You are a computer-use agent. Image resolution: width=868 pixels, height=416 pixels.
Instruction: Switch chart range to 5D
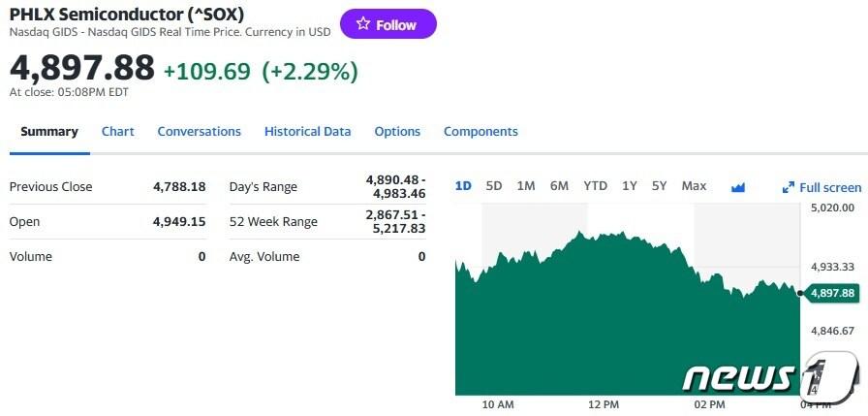tap(494, 185)
